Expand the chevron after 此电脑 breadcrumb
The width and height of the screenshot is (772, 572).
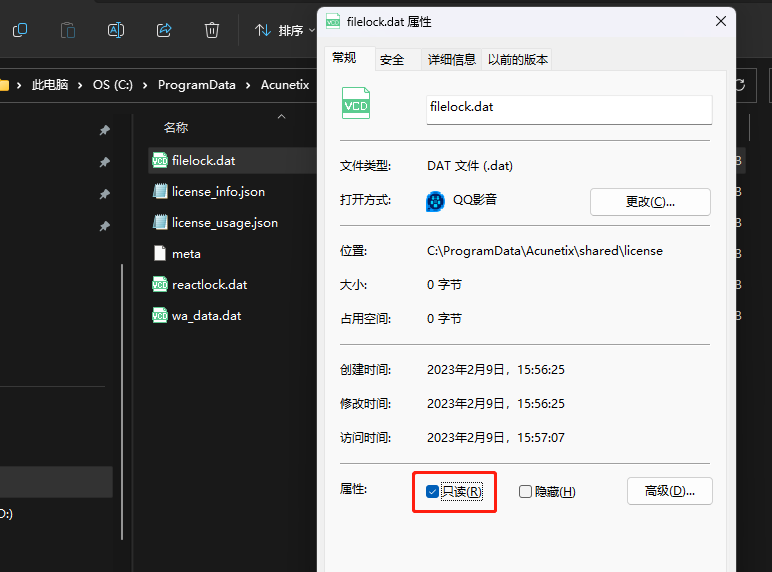[x=80, y=86]
